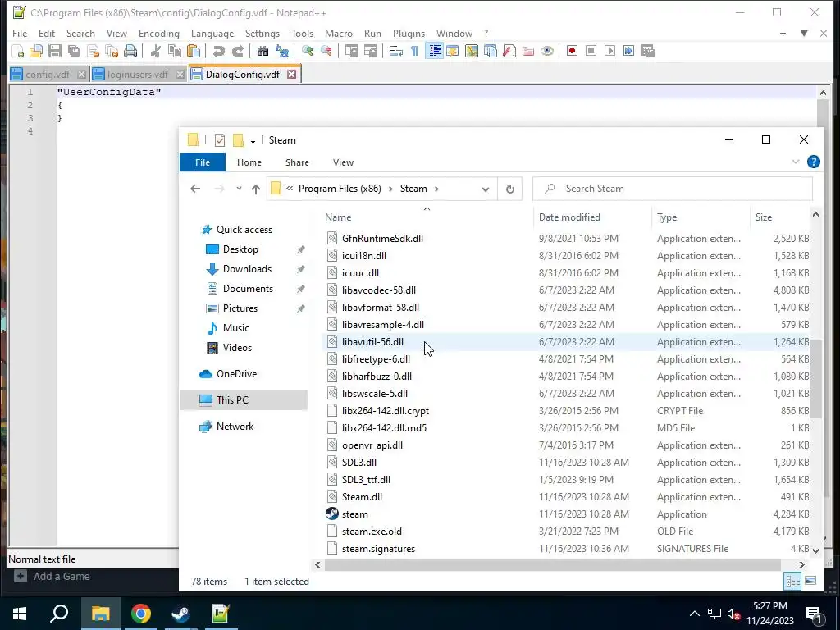The image size is (840, 630).
Task: Open the Document List icon
Action: (x=491, y=51)
